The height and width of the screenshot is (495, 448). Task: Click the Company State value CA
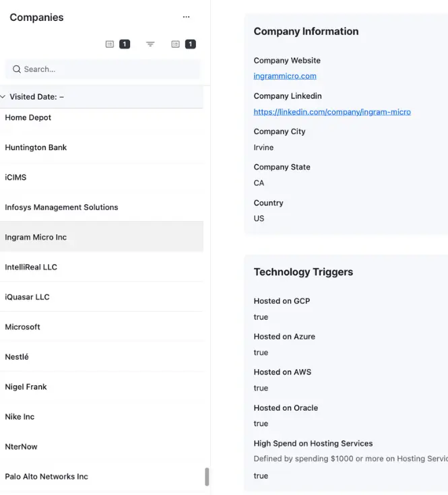(259, 183)
